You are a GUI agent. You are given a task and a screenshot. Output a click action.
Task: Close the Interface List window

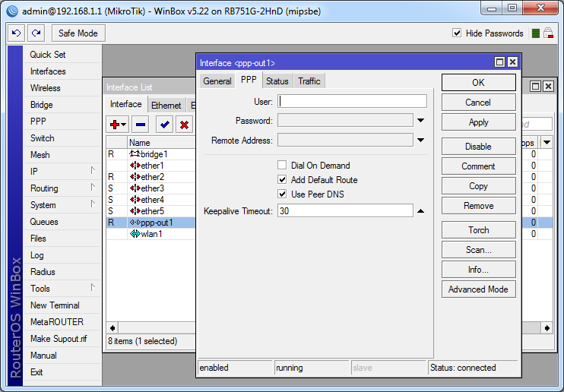click(548, 87)
